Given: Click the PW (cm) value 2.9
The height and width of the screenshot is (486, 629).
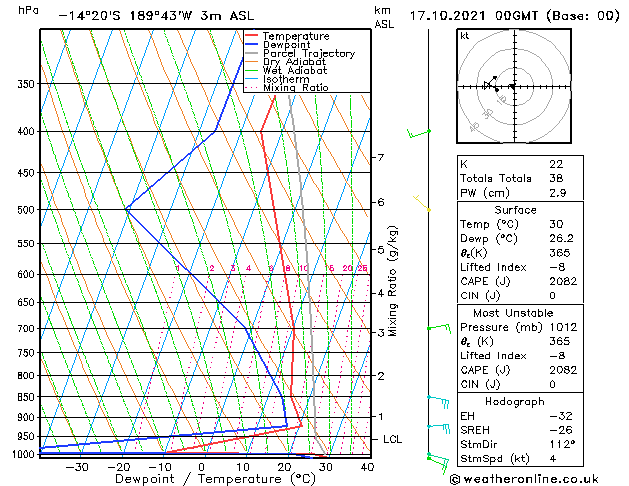Looking at the screenshot, I should [x=558, y=193].
